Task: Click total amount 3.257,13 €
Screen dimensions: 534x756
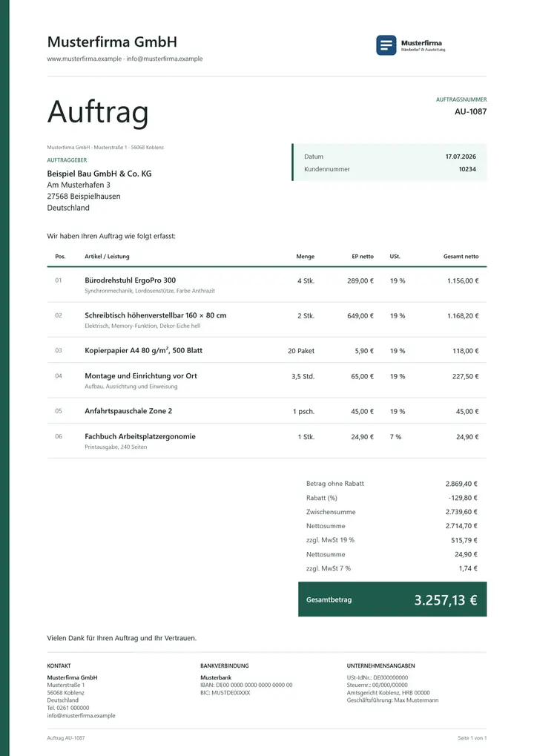Action: [x=446, y=599]
